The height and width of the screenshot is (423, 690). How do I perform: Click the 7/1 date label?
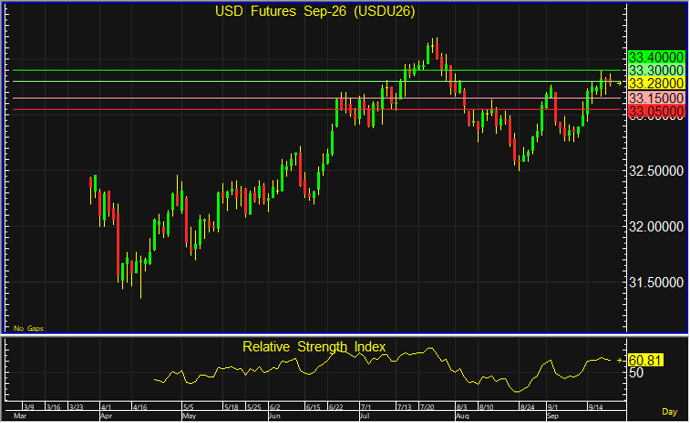366,407
